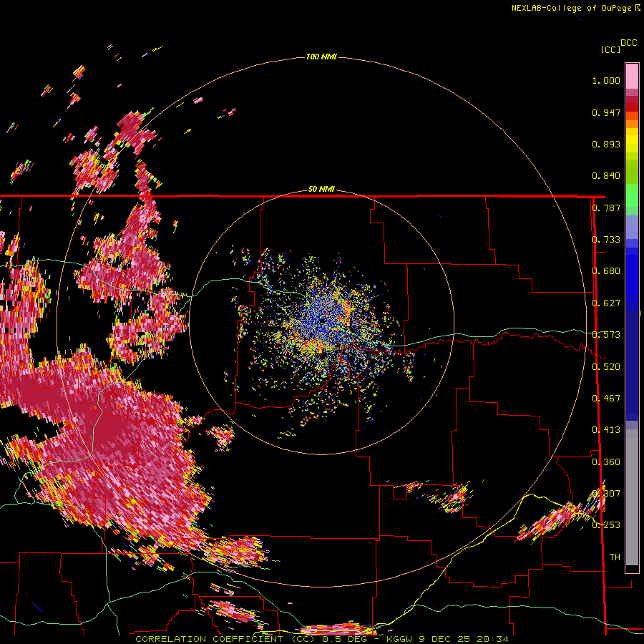This screenshot has height=644, width=644.
Task: Click the 0.467 legend value
Action: [606, 399]
